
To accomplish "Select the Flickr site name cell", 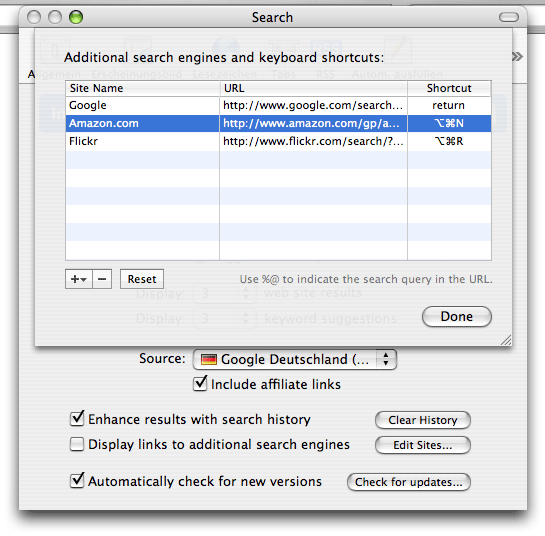I will pos(143,141).
